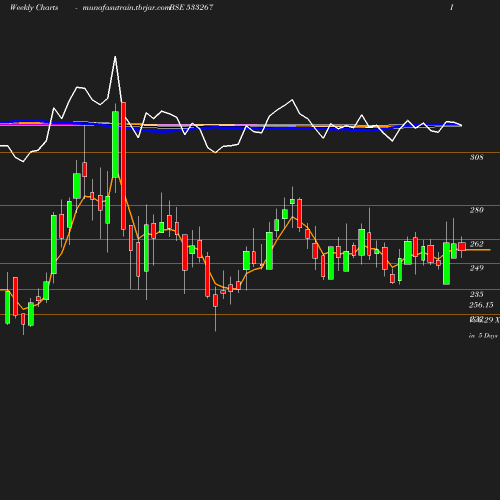Click the 'BSE 533267' stock code label

[x=191, y=7]
